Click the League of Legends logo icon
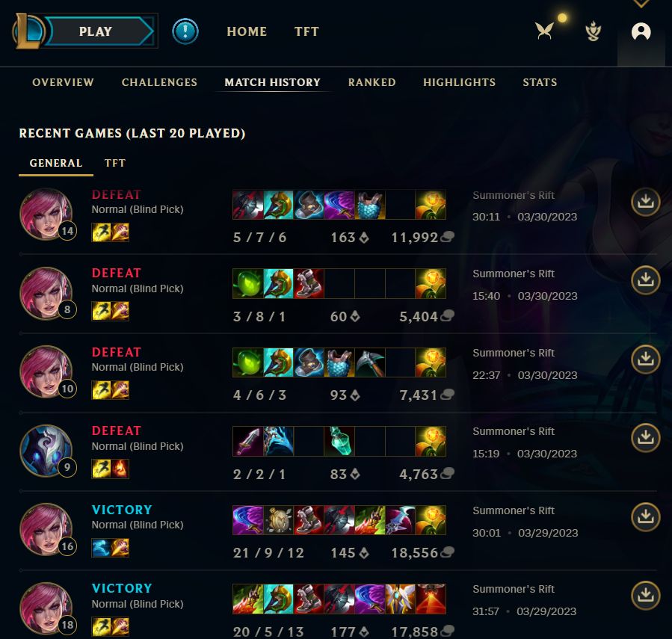The image size is (672, 639). 28,31
